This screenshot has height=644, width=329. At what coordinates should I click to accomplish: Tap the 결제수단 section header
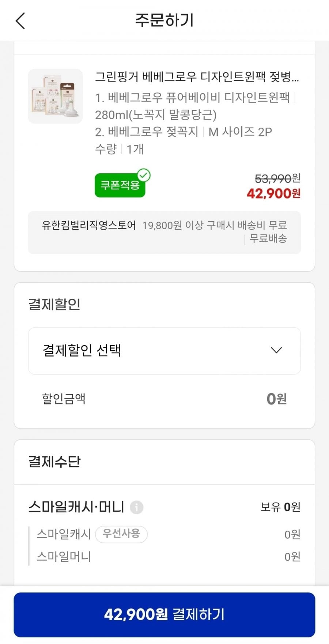54,462
